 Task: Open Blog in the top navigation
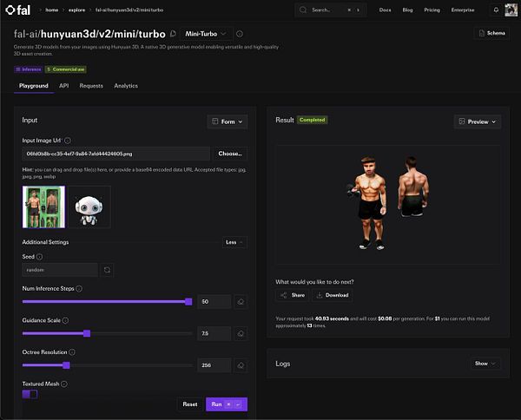tap(408, 10)
